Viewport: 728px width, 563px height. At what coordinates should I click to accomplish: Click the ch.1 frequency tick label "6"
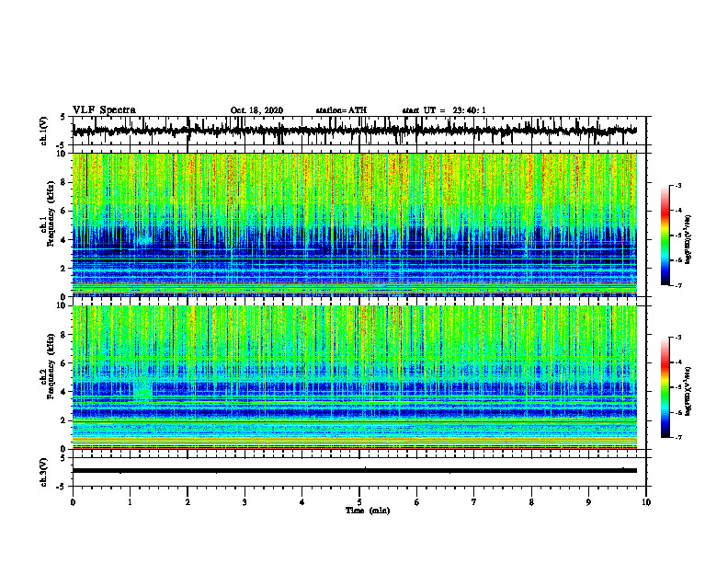point(64,211)
